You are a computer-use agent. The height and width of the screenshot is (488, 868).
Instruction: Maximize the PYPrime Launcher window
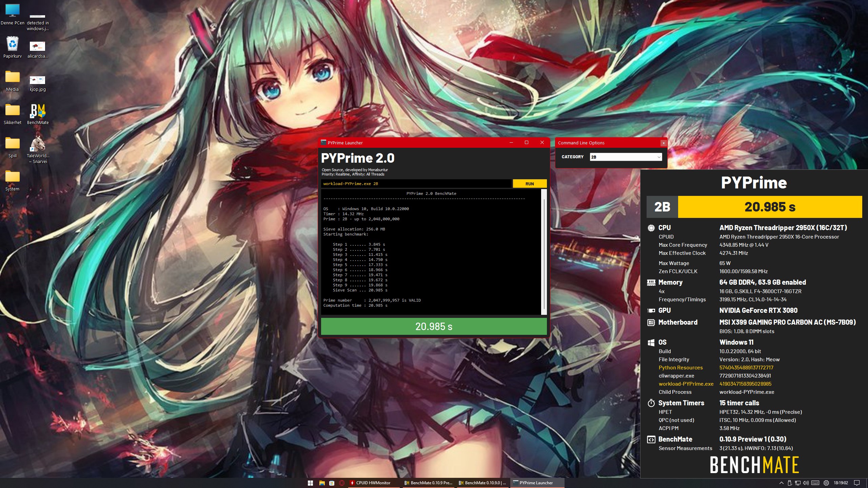pyautogui.click(x=527, y=143)
